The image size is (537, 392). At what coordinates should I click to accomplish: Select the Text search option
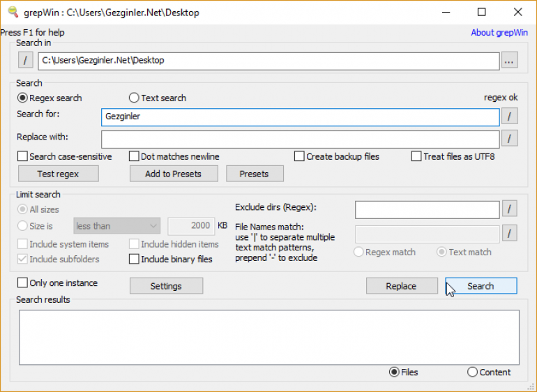(x=135, y=98)
